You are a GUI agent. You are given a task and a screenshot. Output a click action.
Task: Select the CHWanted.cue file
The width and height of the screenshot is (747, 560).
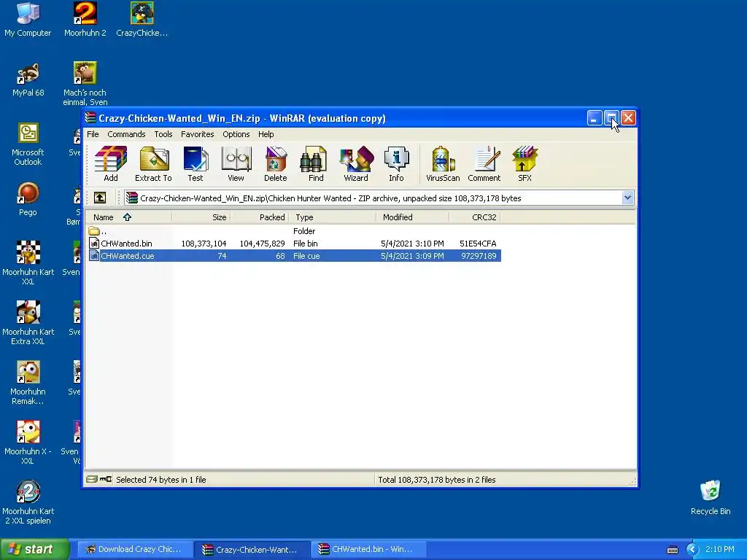(127, 256)
